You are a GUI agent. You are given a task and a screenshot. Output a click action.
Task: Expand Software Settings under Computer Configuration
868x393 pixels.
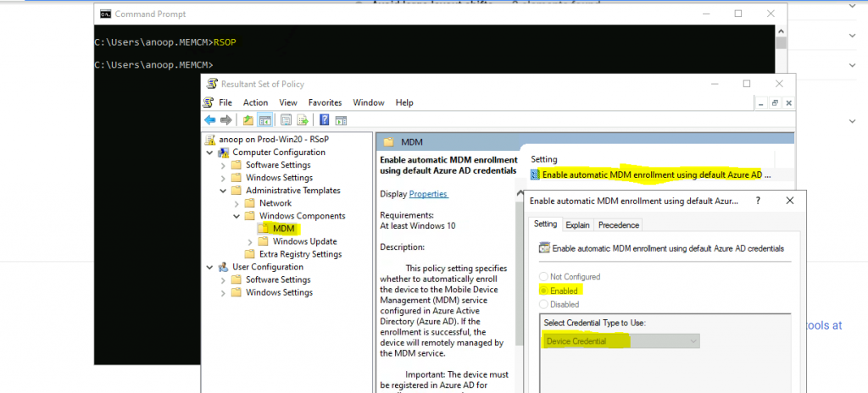[223, 165]
